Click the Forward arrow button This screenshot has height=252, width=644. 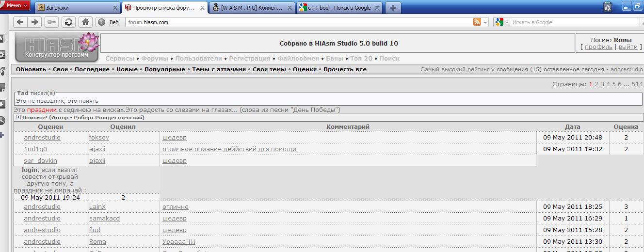pyautogui.click(x=34, y=22)
